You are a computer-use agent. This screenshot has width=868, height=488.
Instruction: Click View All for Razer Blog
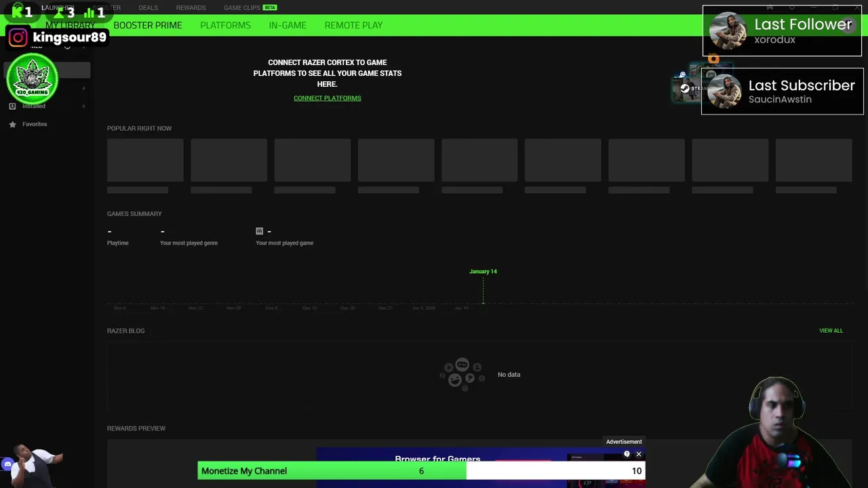831,330
